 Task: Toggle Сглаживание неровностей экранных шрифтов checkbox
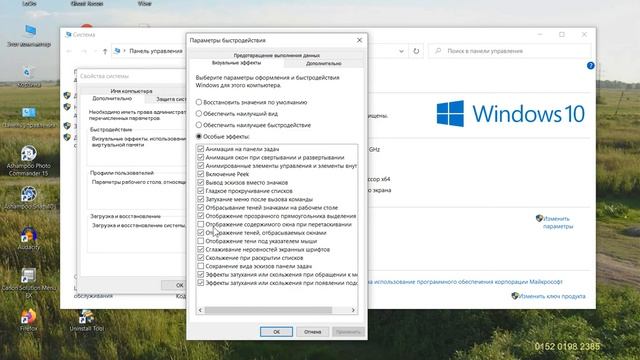(200, 249)
